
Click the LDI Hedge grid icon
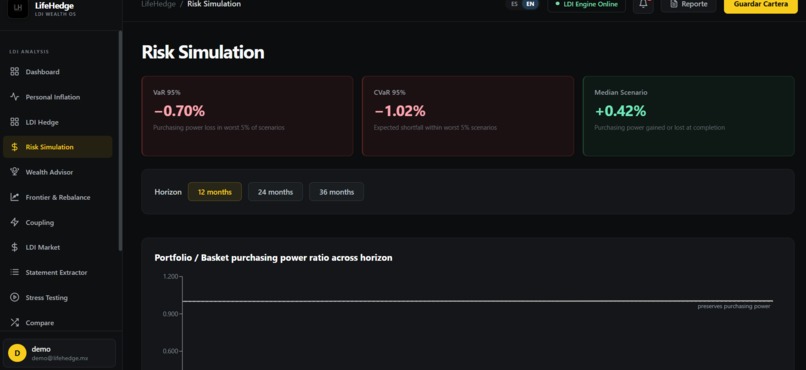point(14,122)
